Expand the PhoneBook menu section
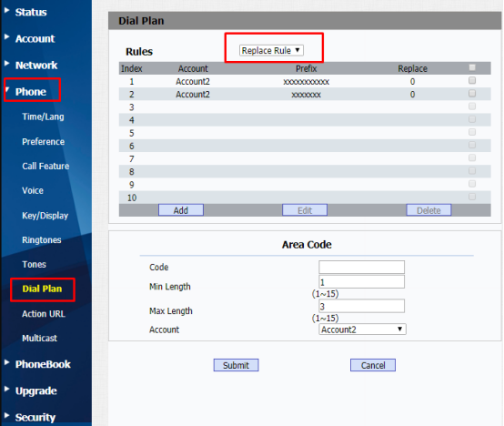This screenshot has height=426, width=504. click(43, 364)
